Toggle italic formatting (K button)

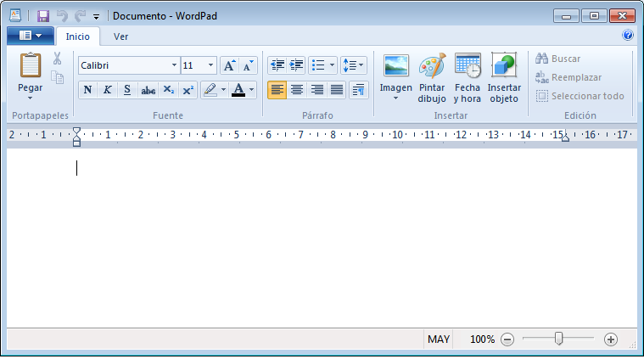point(108,90)
